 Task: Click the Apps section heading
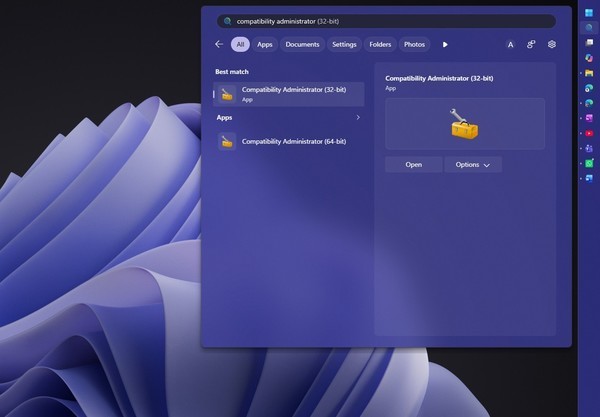click(x=224, y=117)
